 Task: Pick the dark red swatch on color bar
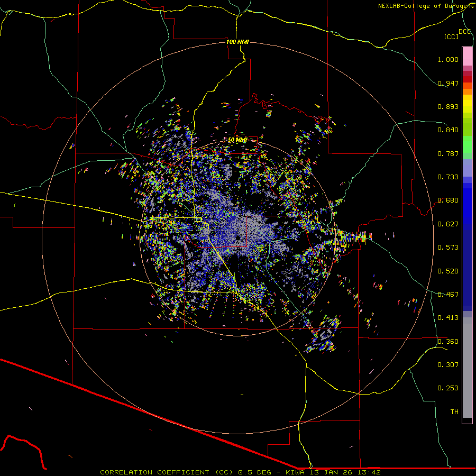pyautogui.click(x=467, y=79)
